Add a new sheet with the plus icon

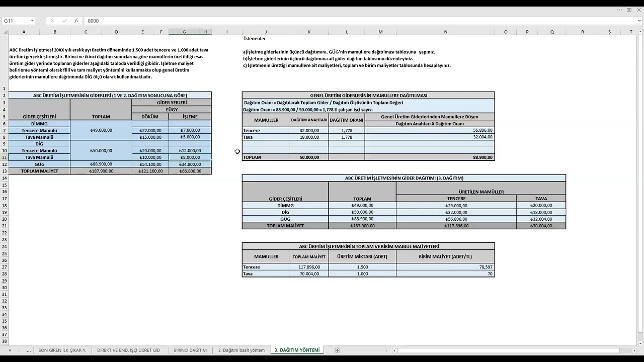point(337,350)
